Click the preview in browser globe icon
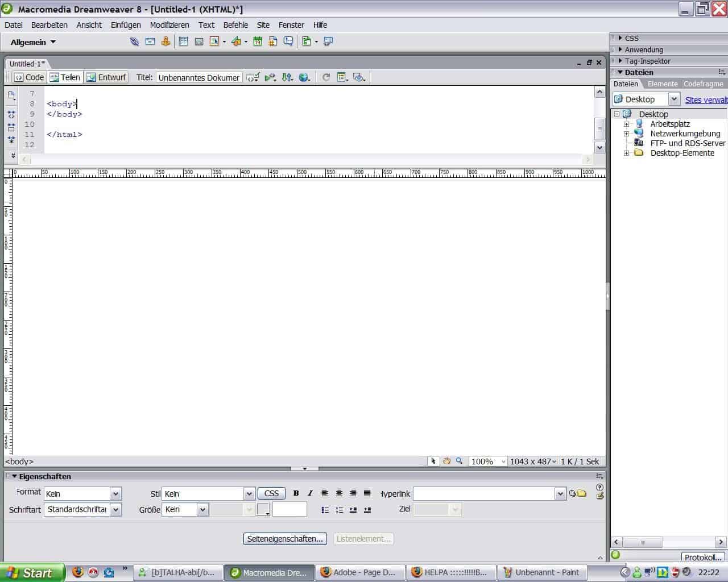 coord(305,77)
